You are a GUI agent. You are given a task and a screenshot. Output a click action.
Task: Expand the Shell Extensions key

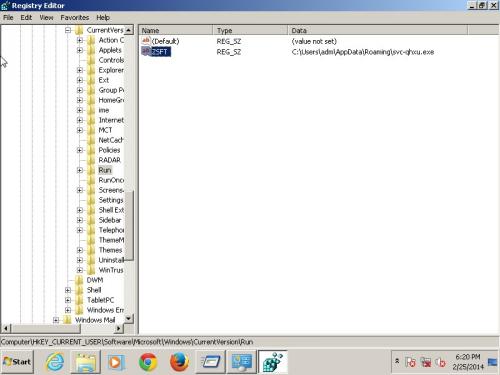pos(80,210)
